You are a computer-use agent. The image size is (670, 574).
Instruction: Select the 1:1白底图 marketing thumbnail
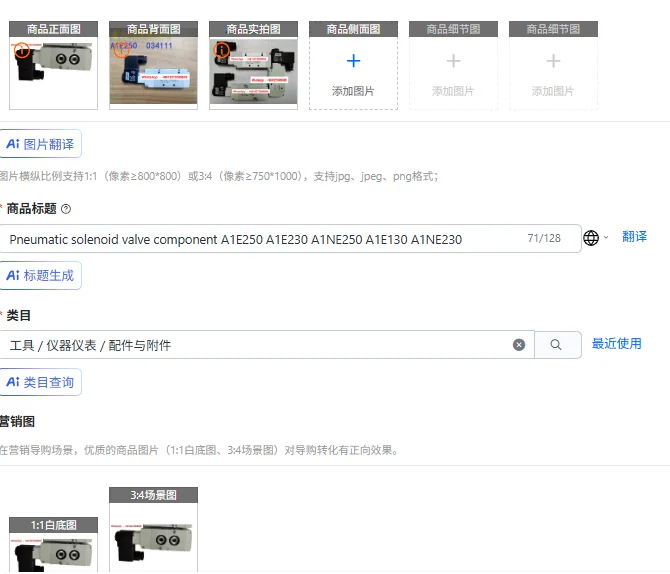pos(53,545)
